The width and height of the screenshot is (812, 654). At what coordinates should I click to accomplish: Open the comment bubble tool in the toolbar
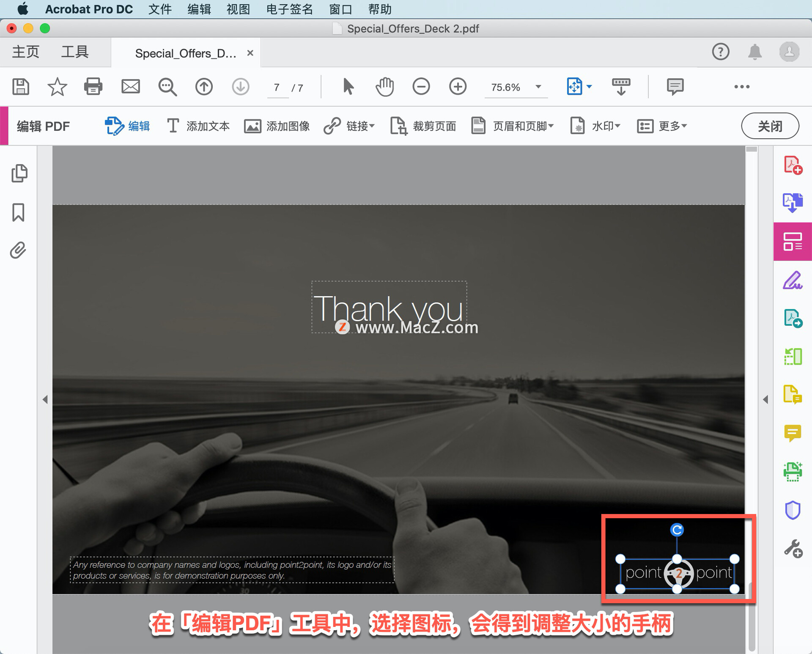tap(675, 87)
